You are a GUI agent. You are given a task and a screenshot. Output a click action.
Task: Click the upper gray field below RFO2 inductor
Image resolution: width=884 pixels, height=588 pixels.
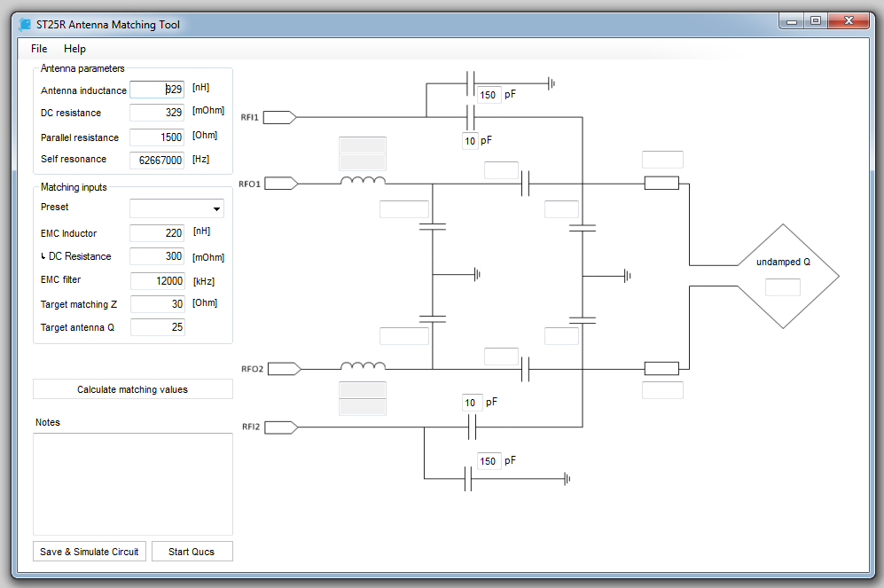(x=363, y=389)
